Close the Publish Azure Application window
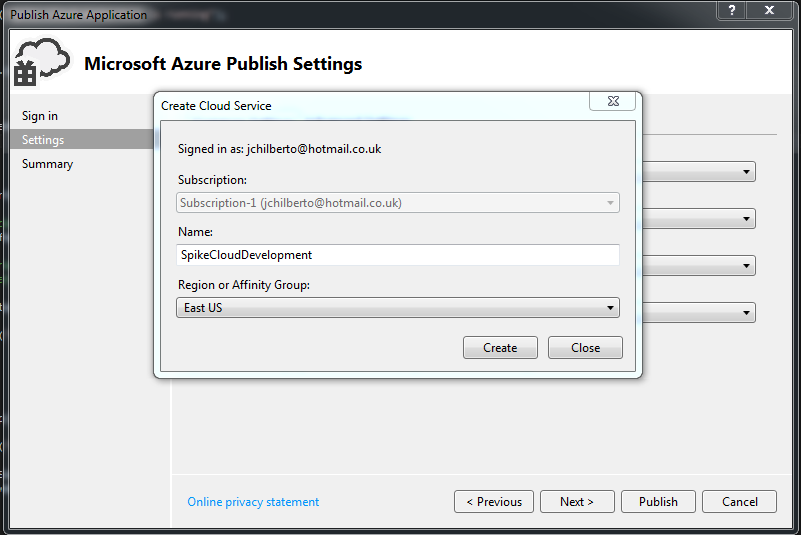The image size is (801, 535). [769, 10]
